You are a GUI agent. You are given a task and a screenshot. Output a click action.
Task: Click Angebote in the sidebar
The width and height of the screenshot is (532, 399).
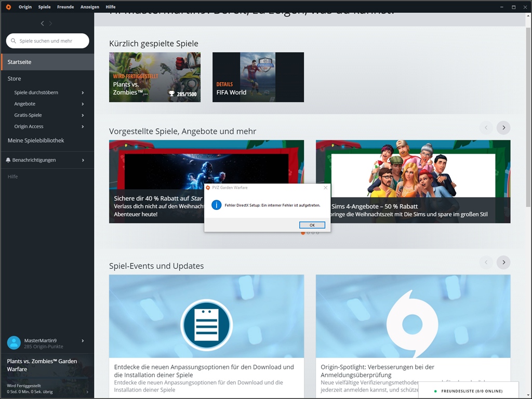pos(25,104)
